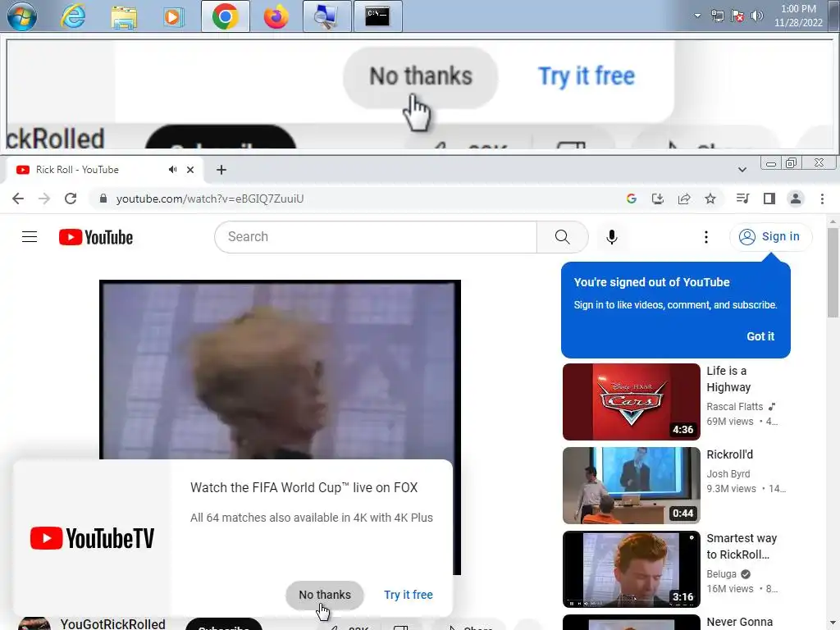Screen dimensions: 840x630
Task: Accept the YouTube TV offer via Try it free
Action: click(x=409, y=595)
